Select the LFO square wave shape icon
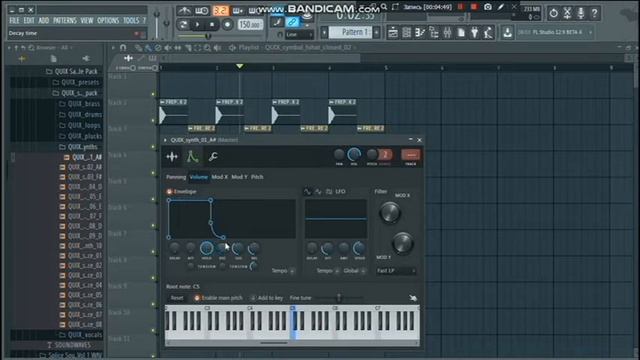The height and width of the screenshot is (360, 640). coord(329,191)
